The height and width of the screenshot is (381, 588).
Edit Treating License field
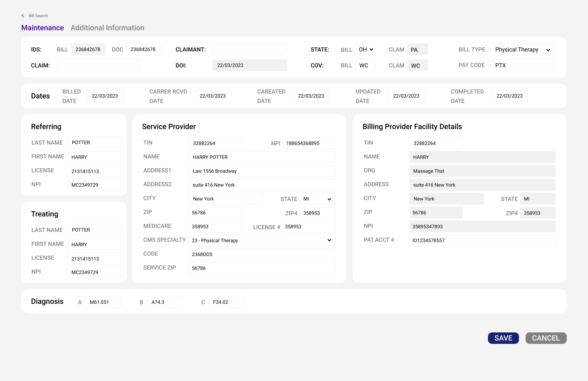click(x=94, y=259)
